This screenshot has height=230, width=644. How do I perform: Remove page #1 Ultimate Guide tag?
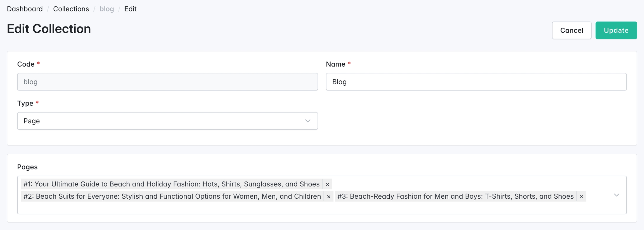point(327,184)
